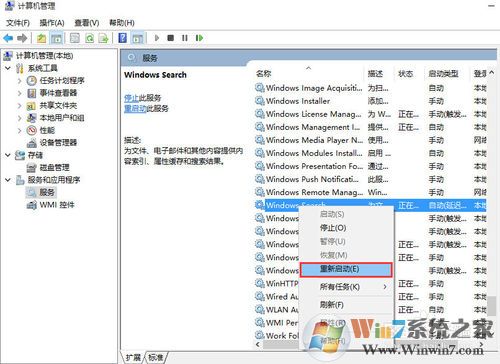Select Windows Management Instrumentation service row
The image size is (500, 364).
tap(370, 127)
